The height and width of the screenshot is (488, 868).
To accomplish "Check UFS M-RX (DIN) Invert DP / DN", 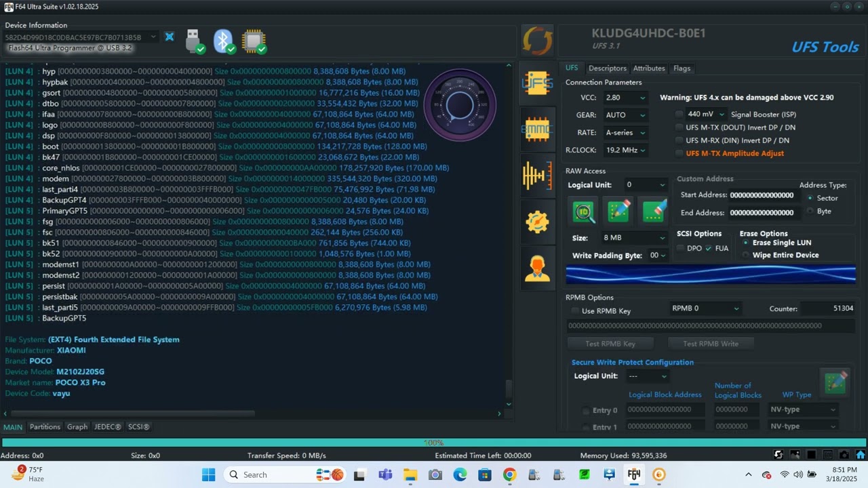I will tap(679, 140).
